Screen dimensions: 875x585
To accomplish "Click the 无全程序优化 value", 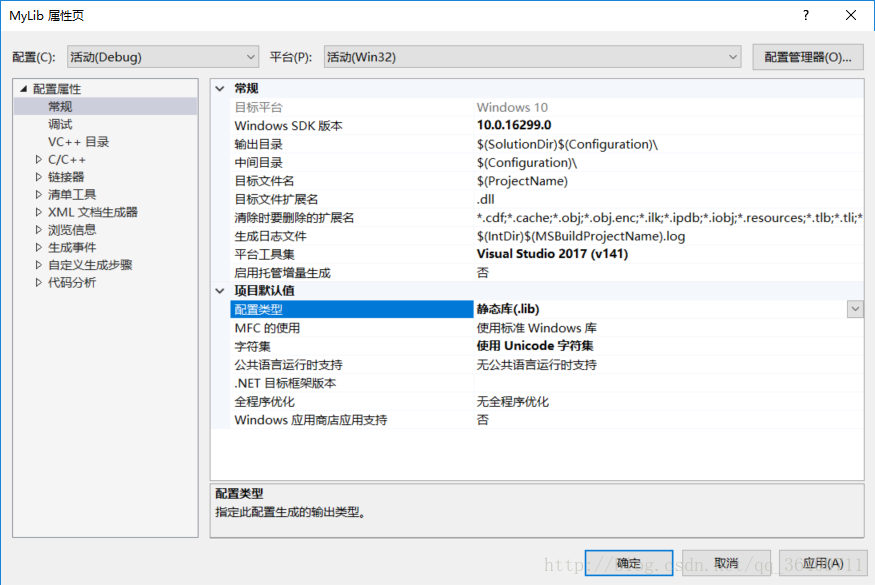I will pos(512,401).
